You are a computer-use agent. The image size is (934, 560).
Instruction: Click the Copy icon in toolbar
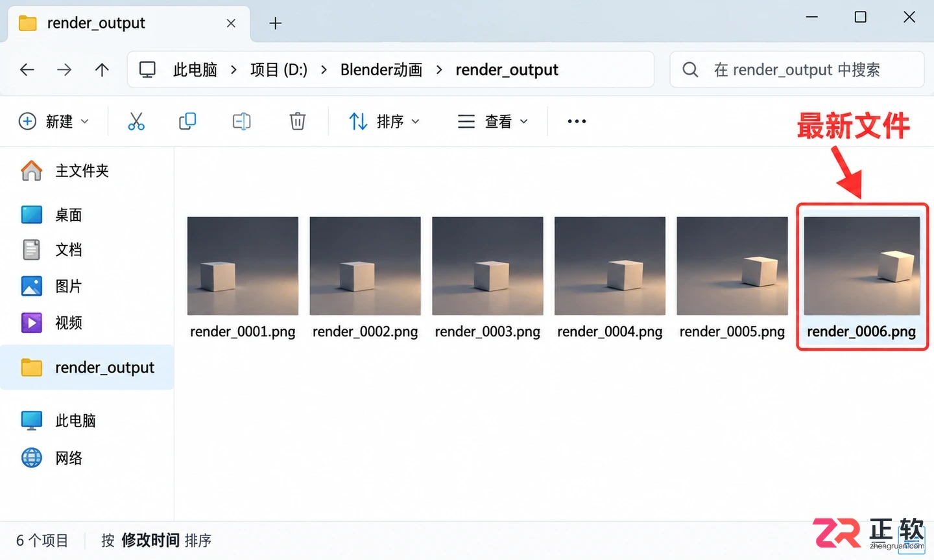click(187, 121)
